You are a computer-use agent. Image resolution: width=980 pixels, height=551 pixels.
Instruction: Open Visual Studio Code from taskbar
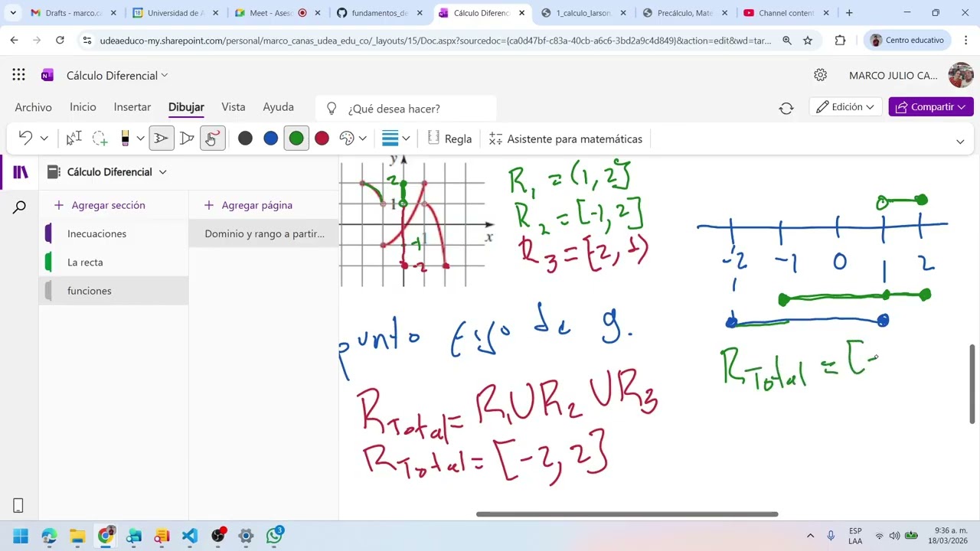[x=190, y=536]
